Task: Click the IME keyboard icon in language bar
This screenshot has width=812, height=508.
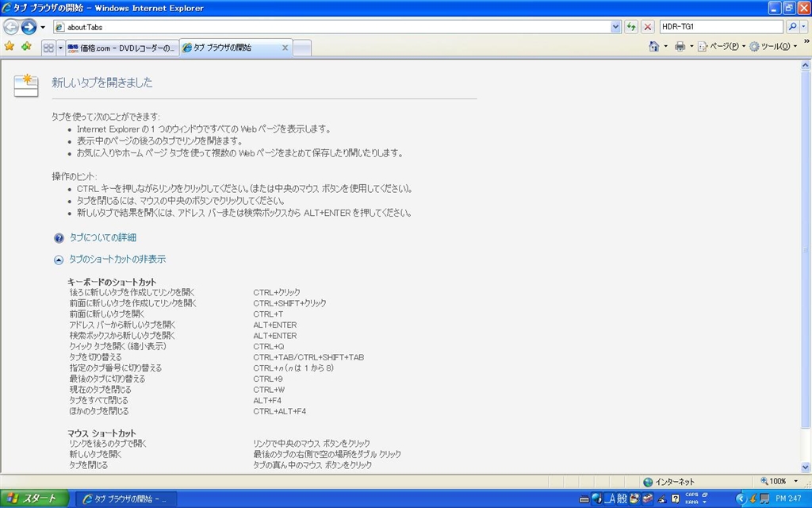Action: [x=584, y=499]
